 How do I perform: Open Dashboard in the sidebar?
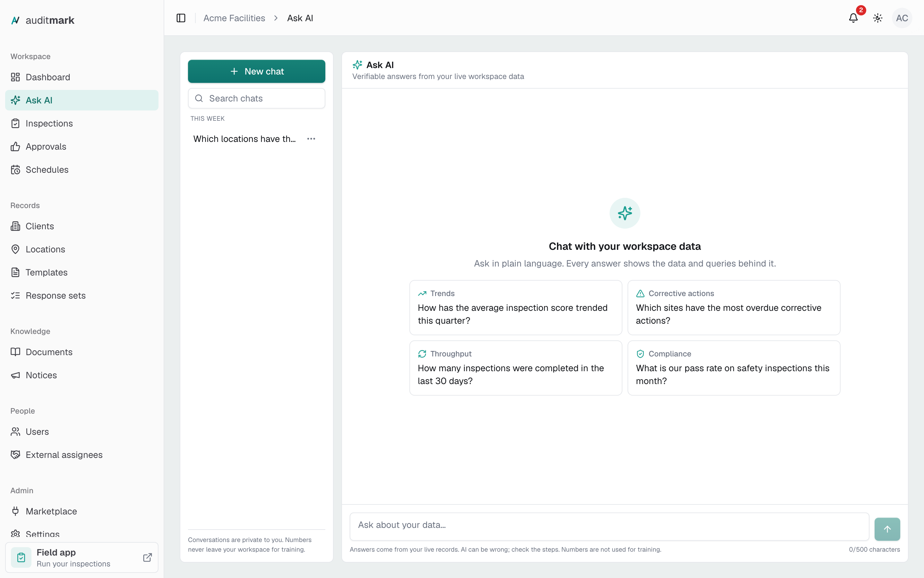pyautogui.click(x=82, y=77)
